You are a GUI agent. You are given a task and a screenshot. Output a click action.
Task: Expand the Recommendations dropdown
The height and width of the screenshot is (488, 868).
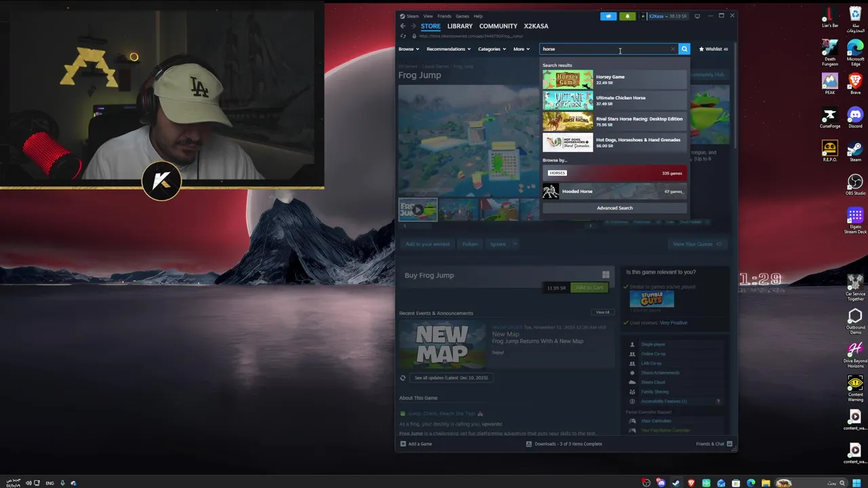448,49
